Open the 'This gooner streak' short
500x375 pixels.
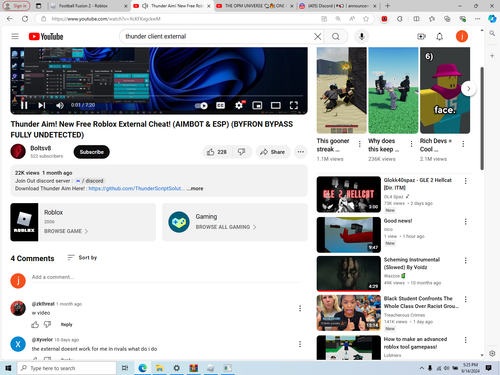[342, 90]
